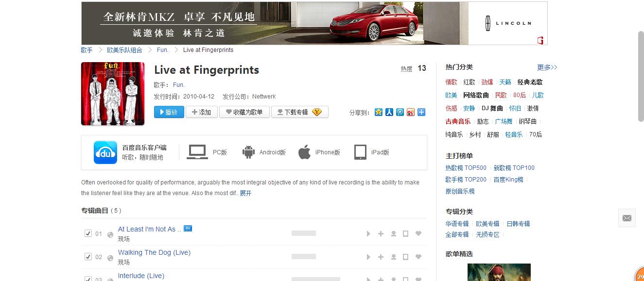Select PC版 client download icon

click(x=197, y=152)
